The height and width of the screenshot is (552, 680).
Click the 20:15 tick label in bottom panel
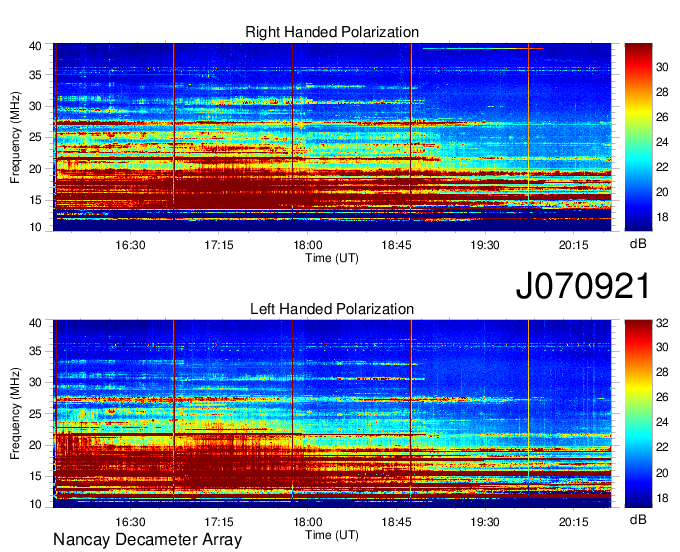(573, 522)
